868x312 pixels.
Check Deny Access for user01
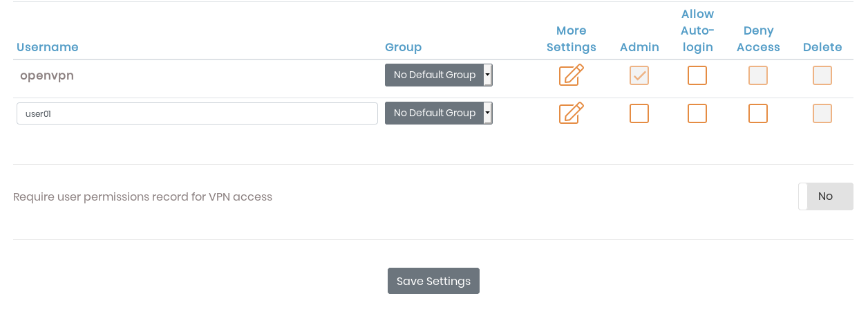point(758,113)
